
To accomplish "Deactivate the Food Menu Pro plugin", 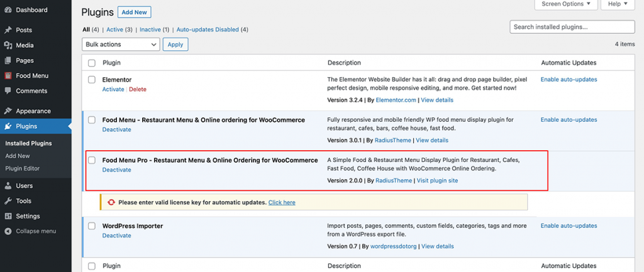I will click(x=116, y=170).
